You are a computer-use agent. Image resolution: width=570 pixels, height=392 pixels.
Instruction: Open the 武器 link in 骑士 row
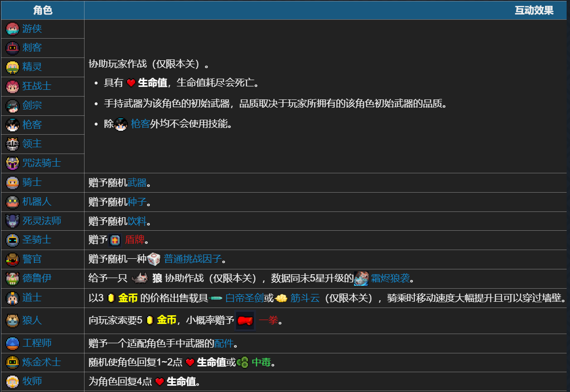[137, 182]
